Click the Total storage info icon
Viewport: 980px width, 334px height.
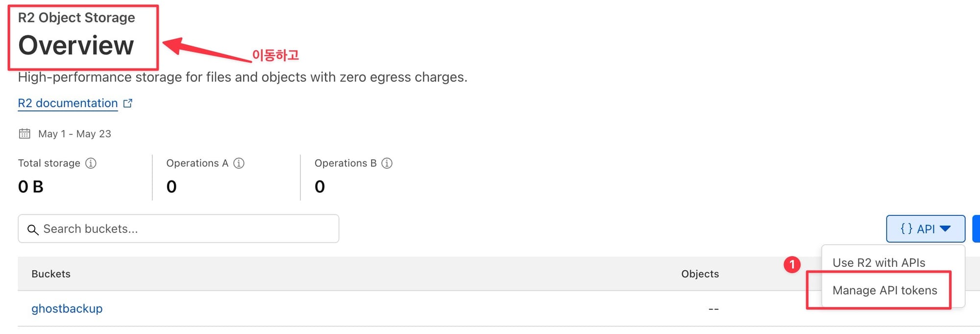pyautogui.click(x=91, y=163)
